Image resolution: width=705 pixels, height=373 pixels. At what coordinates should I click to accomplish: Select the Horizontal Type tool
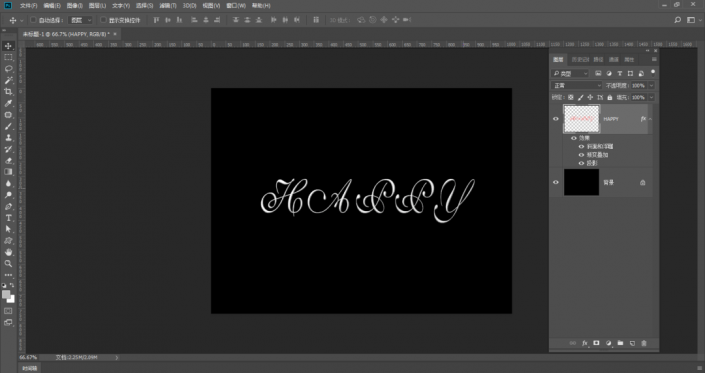click(x=9, y=218)
